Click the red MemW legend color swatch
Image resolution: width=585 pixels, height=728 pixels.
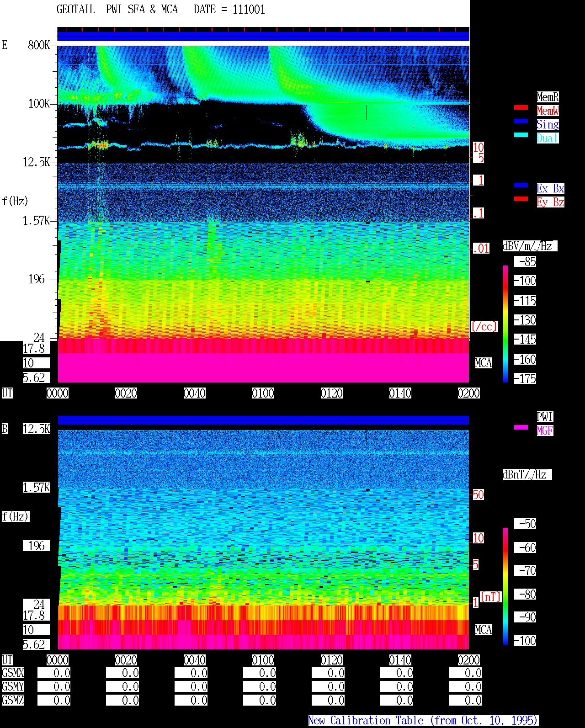click(x=521, y=107)
